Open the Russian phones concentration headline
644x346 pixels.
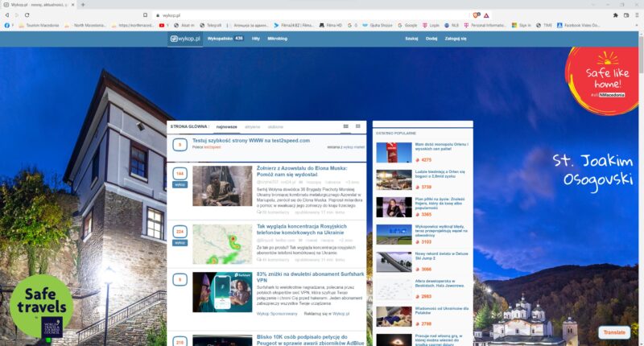301,229
